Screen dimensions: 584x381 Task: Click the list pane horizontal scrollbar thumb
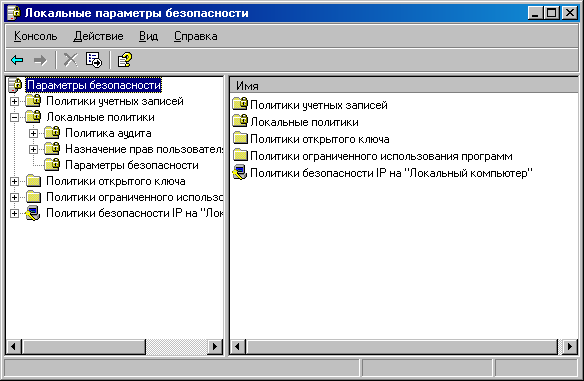[402, 347]
